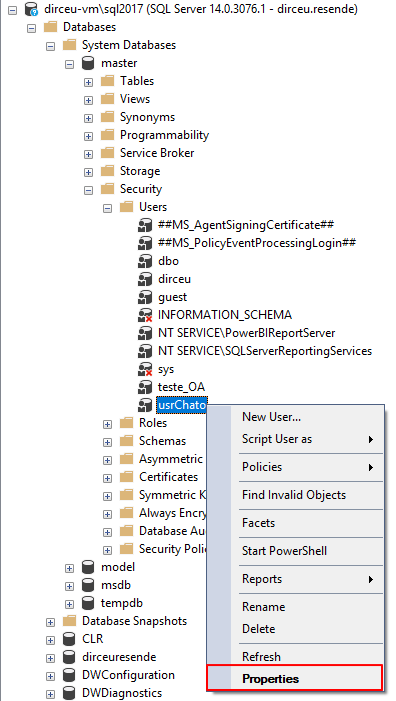Expand the dirceuresende database node
Screen dimensions: 396x701
pos(51,658)
